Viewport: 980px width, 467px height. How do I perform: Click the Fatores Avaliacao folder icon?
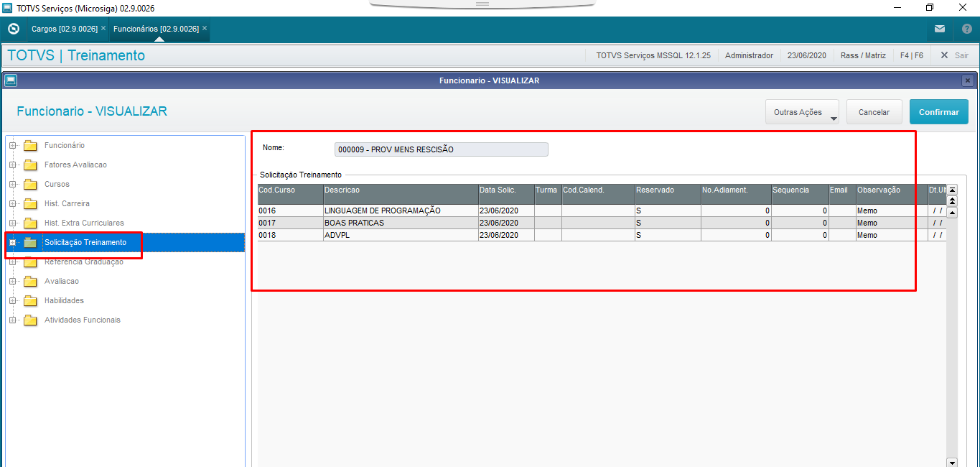pos(30,165)
